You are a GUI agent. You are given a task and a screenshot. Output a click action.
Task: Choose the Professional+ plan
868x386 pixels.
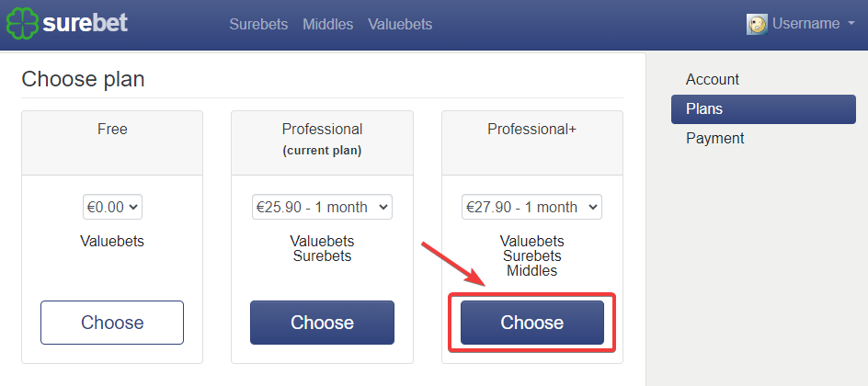point(532,323)
